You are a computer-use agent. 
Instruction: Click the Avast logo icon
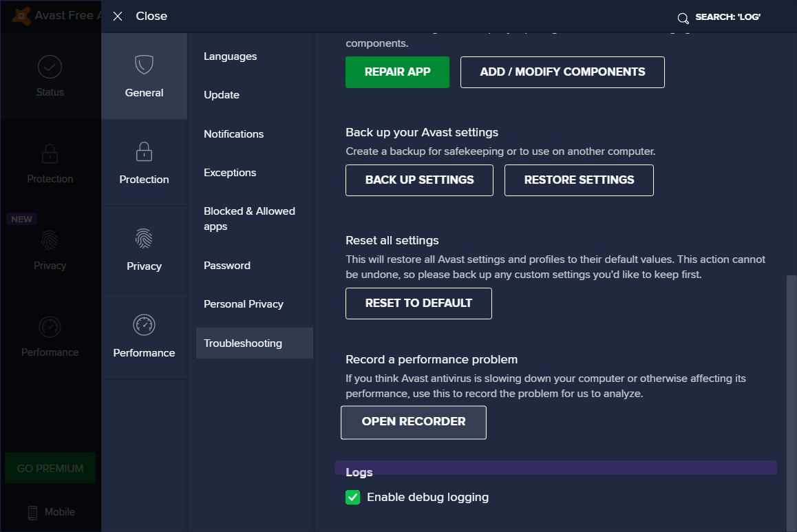[21, 17]
